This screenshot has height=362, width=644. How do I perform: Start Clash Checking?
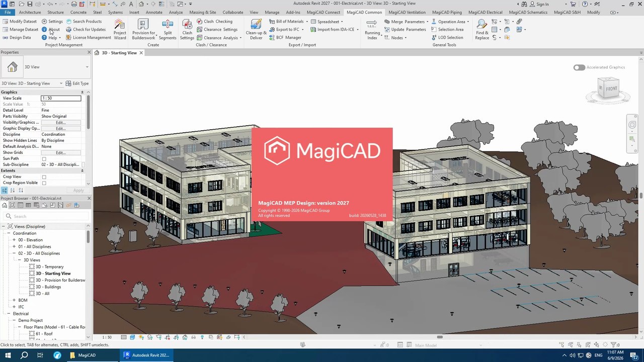point(214,22)
